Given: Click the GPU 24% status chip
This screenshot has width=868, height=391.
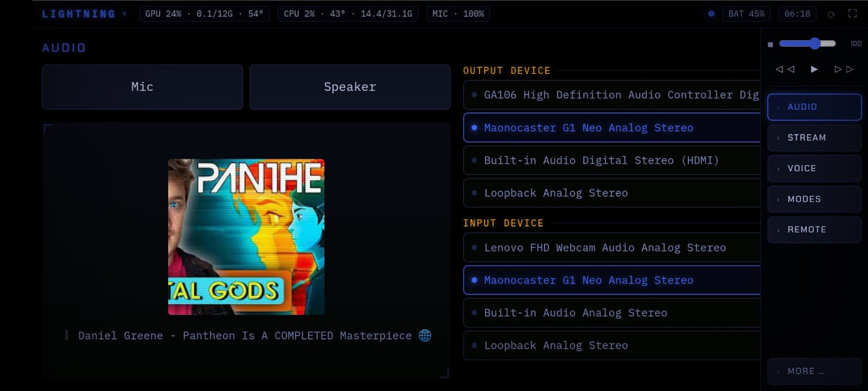Looking at the screenshot, I should click(204, 14).
